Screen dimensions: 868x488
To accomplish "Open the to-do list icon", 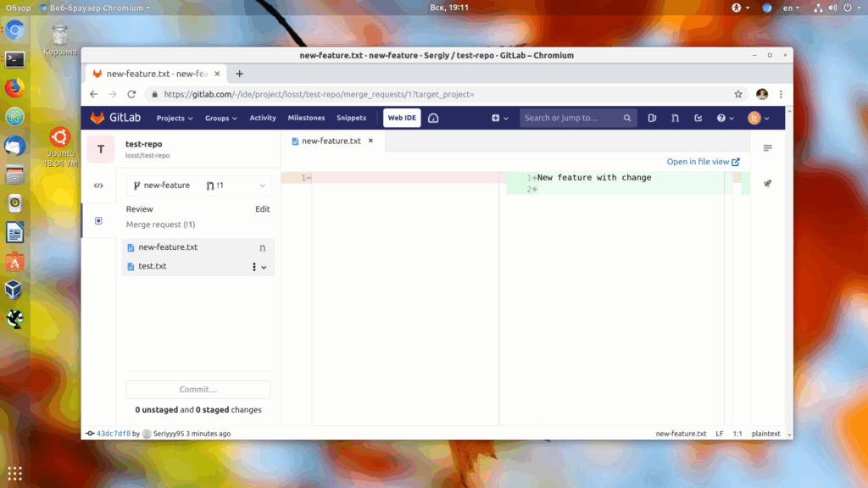I will (698, 118).
